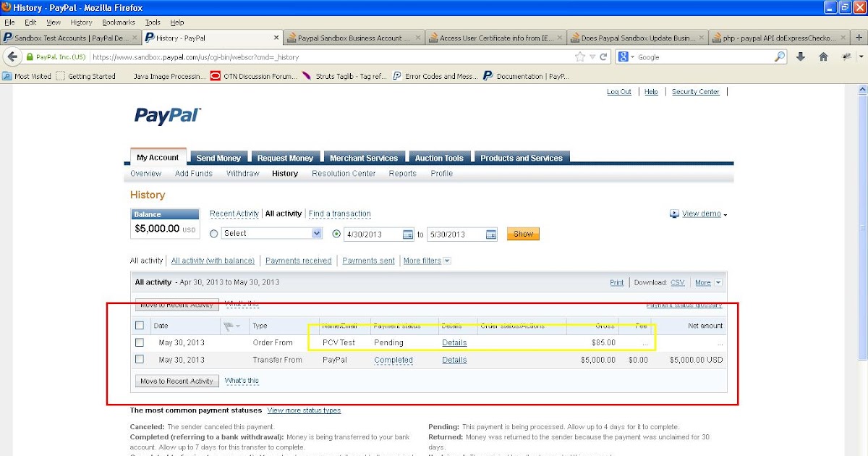Open the Bookmarks menu
Screen dimensions: 868x456
click(119, 22)
